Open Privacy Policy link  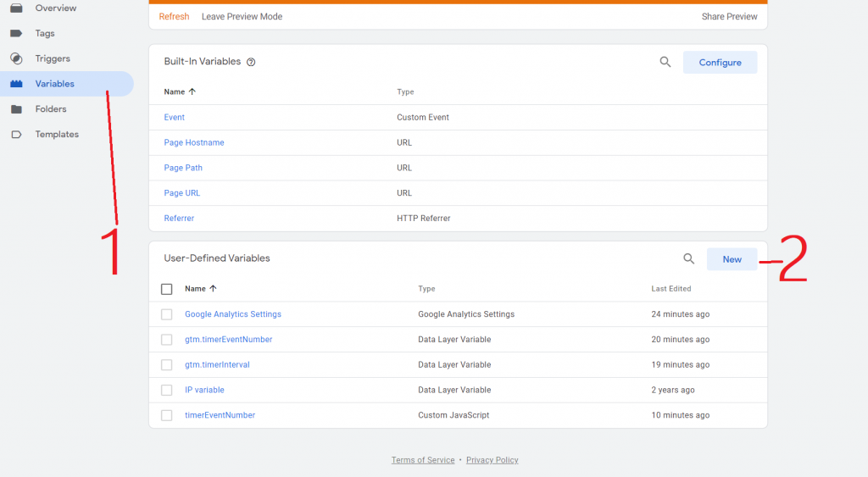pos(492,460)
